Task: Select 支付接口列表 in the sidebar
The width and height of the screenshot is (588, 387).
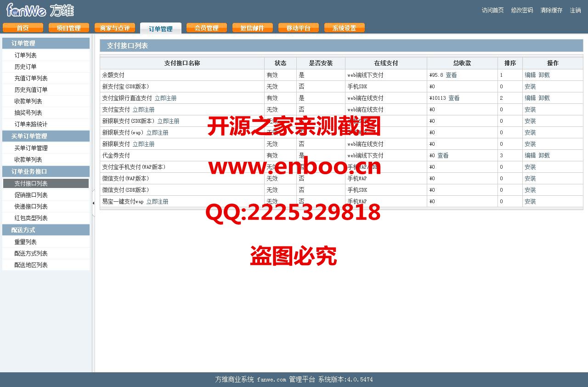Action: [46, 183]
